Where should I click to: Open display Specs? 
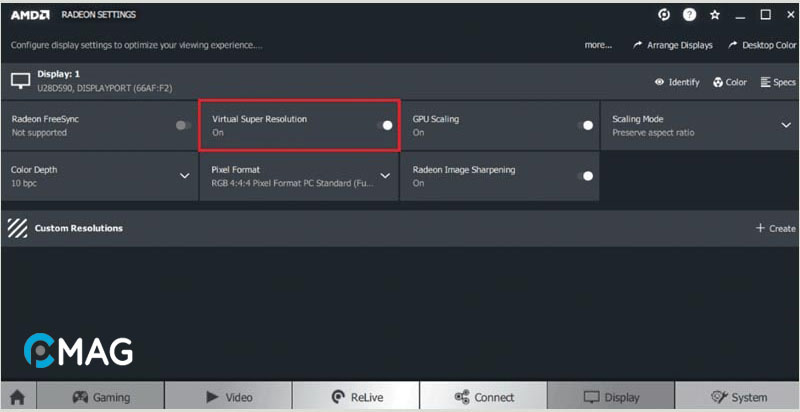766,82
